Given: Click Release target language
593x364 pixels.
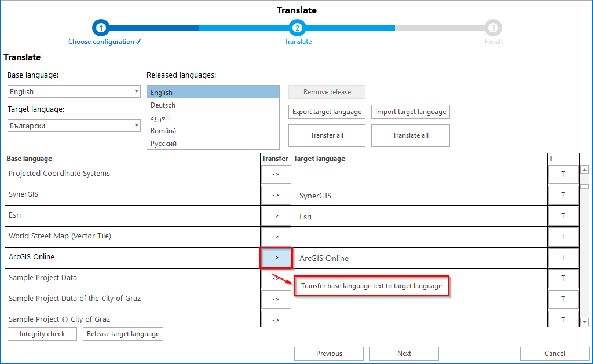Looking at the screenshot, I should 123,333.
